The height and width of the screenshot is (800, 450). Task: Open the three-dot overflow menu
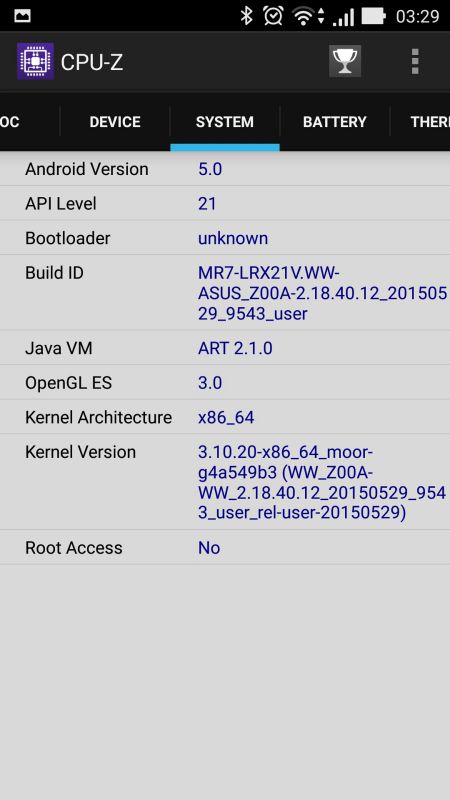point(415,61)
